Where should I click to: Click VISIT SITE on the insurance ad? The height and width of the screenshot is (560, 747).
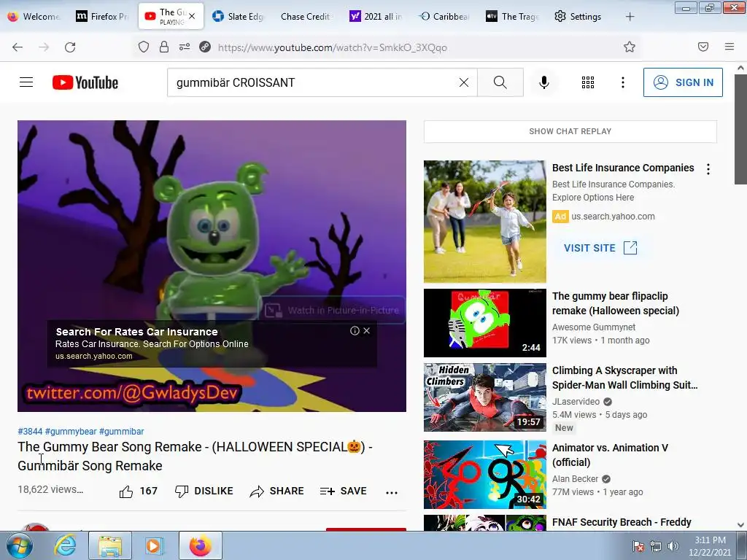(x=600, y=248)
